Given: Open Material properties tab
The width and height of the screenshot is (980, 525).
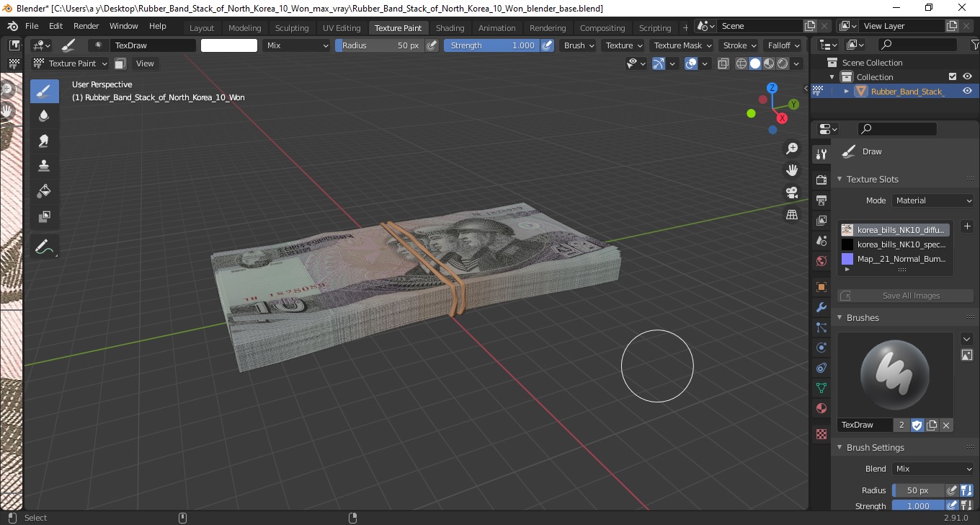Looking at the screenshot, I should point(821,408).
